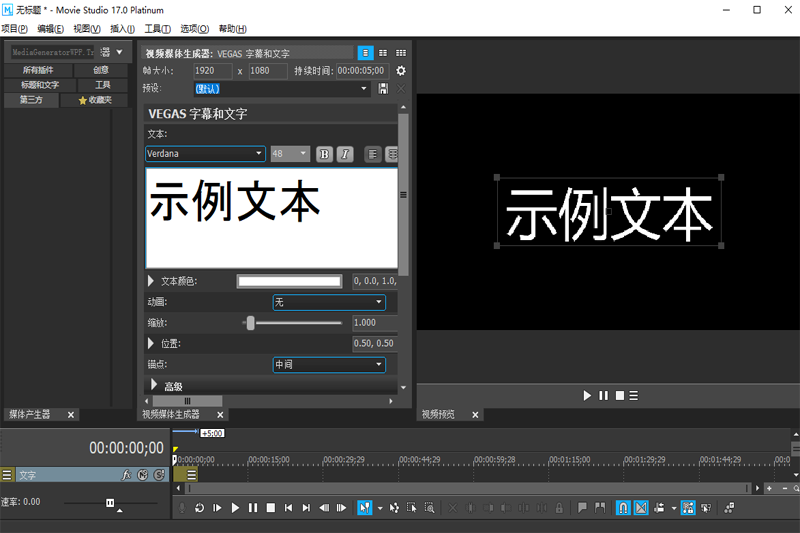Select the 工具 category button in media generators
800x533 pixels.
(x=103, y=85)
